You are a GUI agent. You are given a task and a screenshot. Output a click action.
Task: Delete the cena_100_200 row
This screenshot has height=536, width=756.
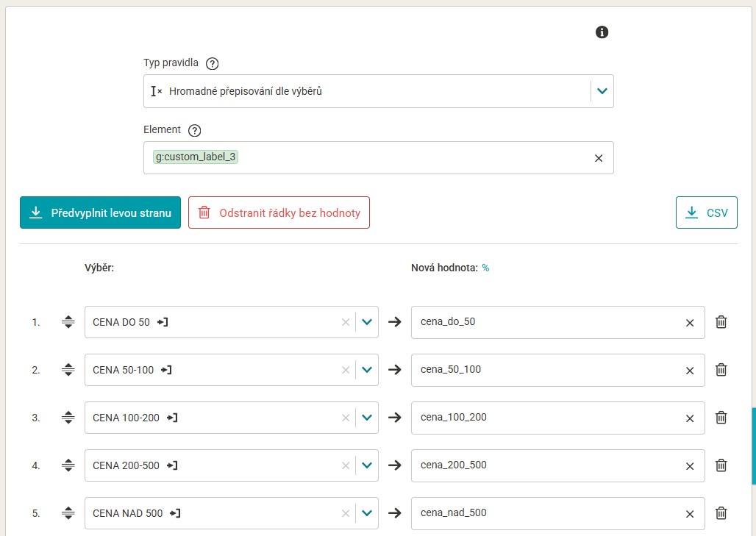coord(721,418)
